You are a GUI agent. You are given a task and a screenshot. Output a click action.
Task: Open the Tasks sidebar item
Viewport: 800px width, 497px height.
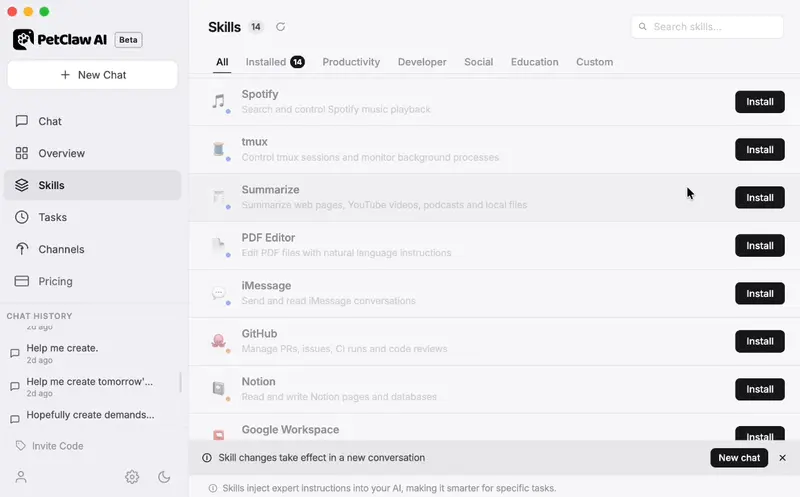tap(92, 217)
